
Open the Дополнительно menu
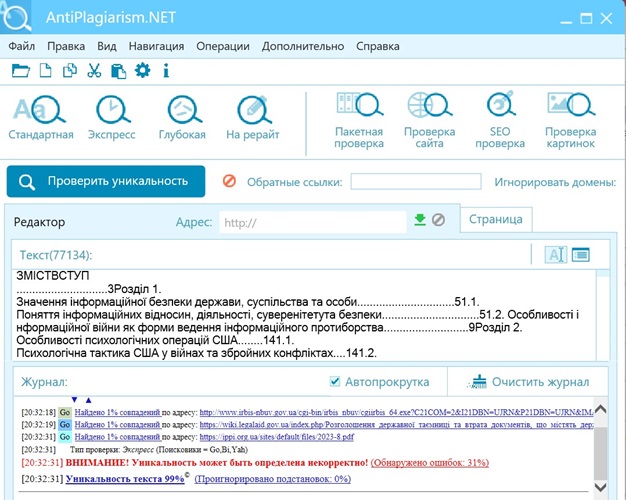coord(303,46)
